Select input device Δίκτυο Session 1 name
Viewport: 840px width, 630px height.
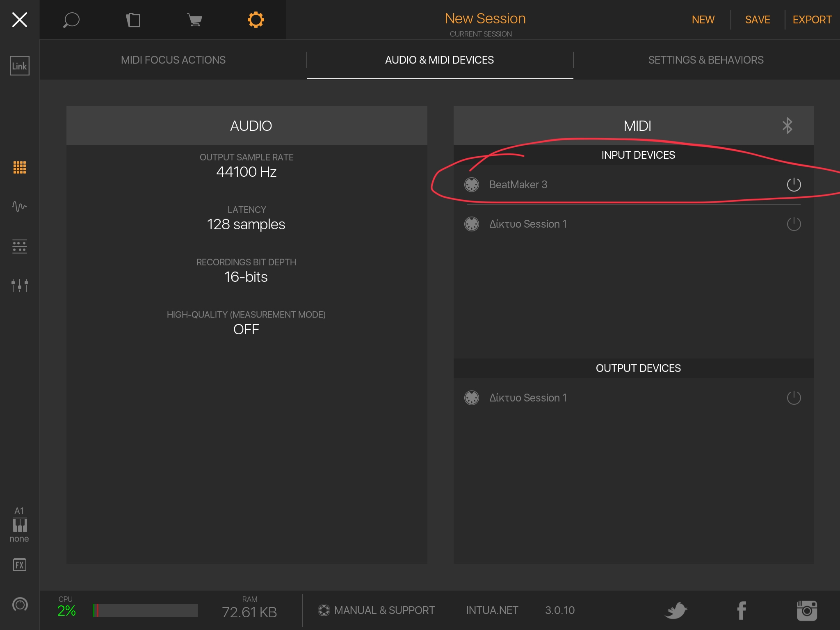coord(528,224)
